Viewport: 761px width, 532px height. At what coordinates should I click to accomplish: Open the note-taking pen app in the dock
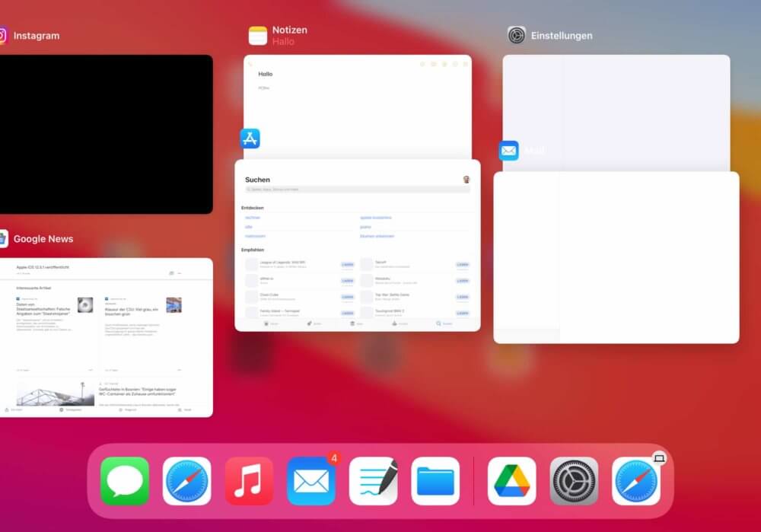373,481
